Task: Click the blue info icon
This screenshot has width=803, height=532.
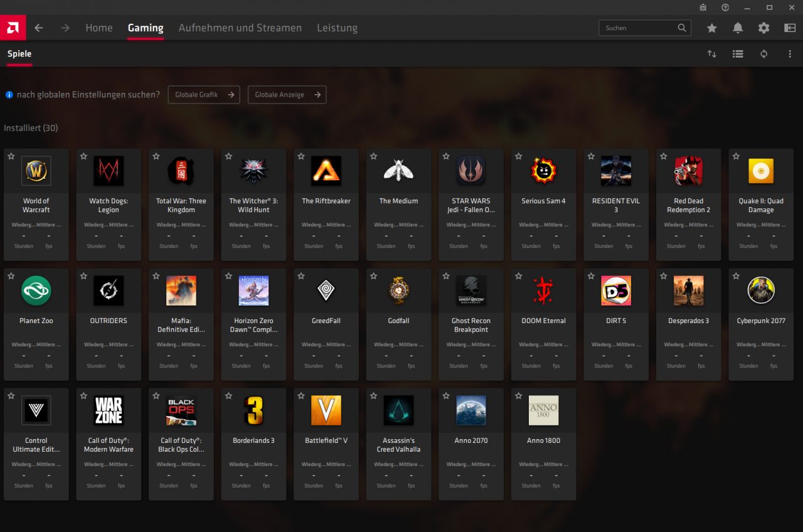Action: coord(9,95)
